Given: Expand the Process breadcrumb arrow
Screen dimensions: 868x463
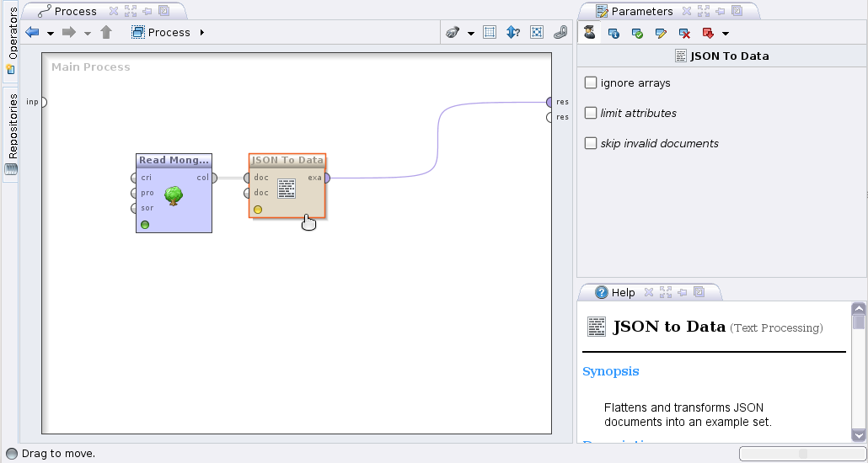Looking at the screenshot, I should click(x=202, y=33).
